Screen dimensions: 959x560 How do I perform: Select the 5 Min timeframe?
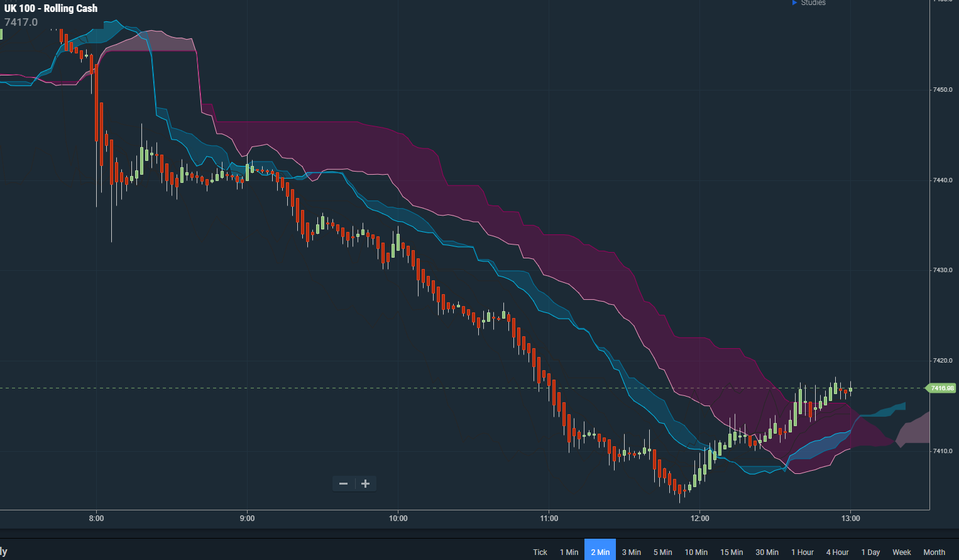[x=662, y=552]
